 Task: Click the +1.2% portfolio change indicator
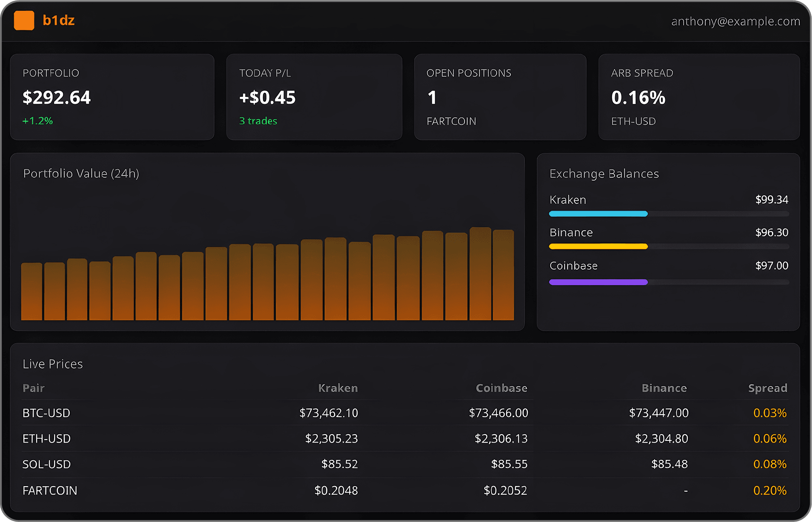pyautogui.click(x=37, y=121)
